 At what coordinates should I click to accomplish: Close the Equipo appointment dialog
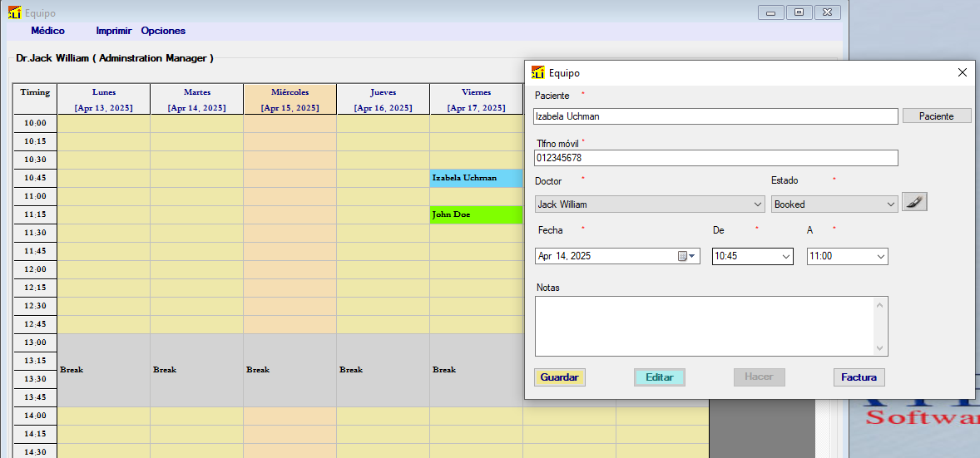(962, 72)
